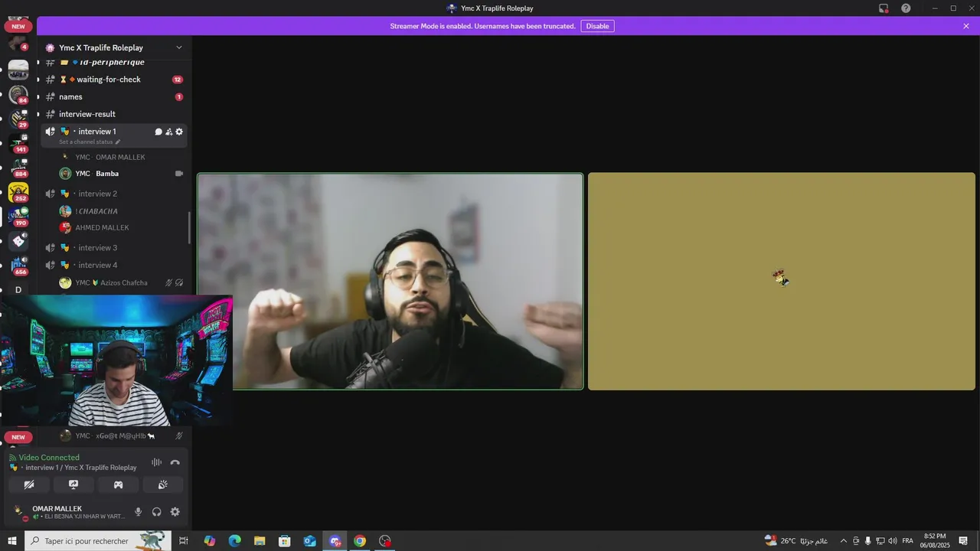Select the interview 1 voice channel

(x=96, y=132)
